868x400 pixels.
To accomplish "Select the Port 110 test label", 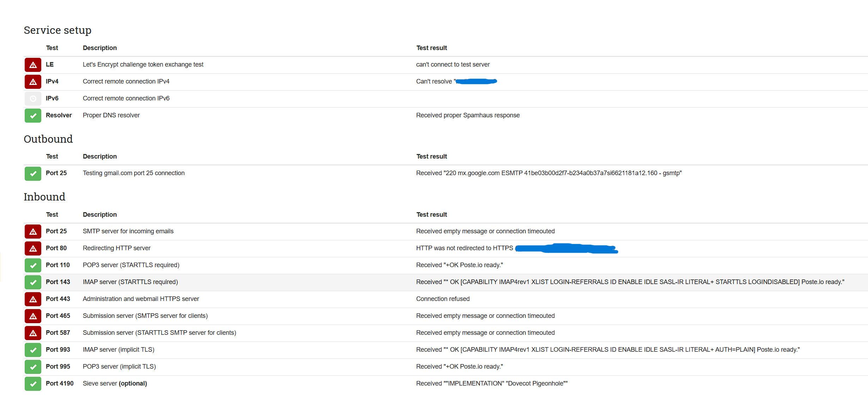I will click(x=58, y=265).
